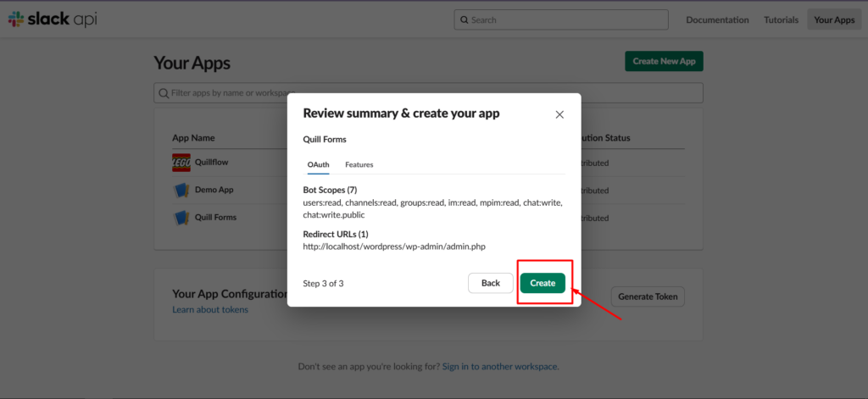Viewport: 868px width, 399px height.
Task: Click the Quill Forms notebook icon in list
Action: point(181,218)
